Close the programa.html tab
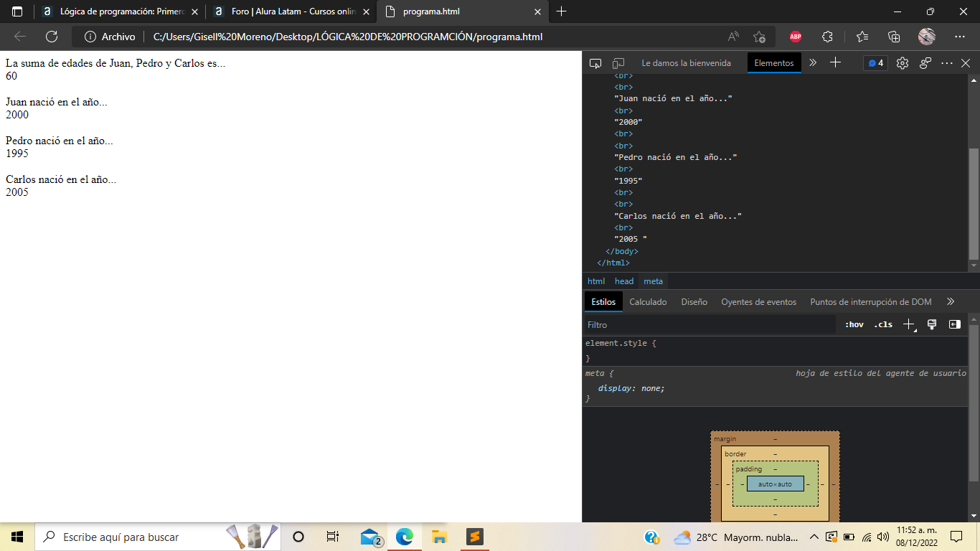This screenshot has height=551, width=980. pyautogui.click(x=537, y=11)
